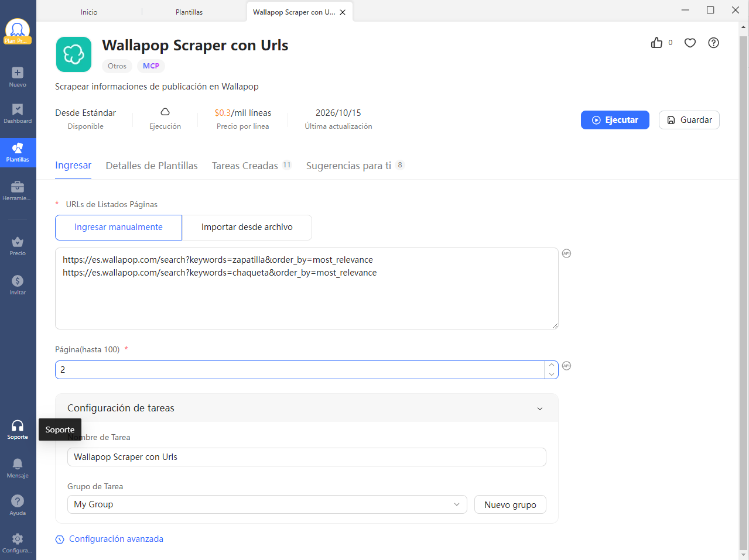Switch to the Plantillas top tab

click(x=189, y=12)
